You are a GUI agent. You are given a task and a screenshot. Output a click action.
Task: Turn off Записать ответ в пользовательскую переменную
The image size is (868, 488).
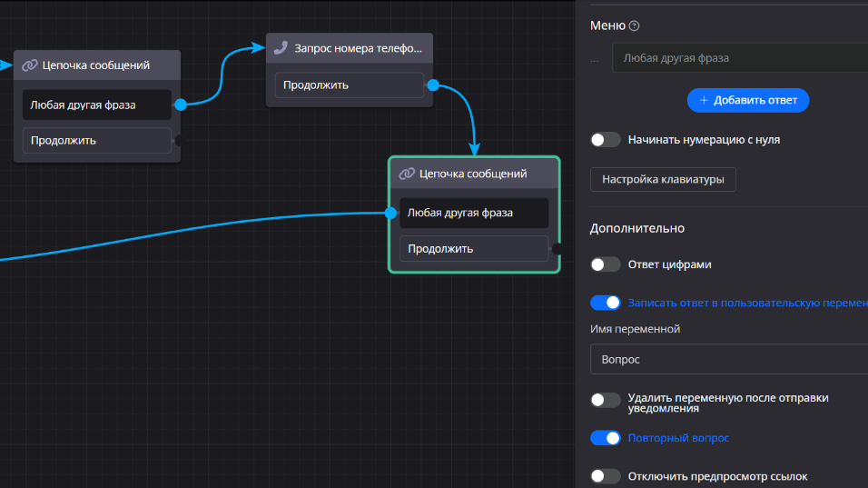(x=606, y=303)
